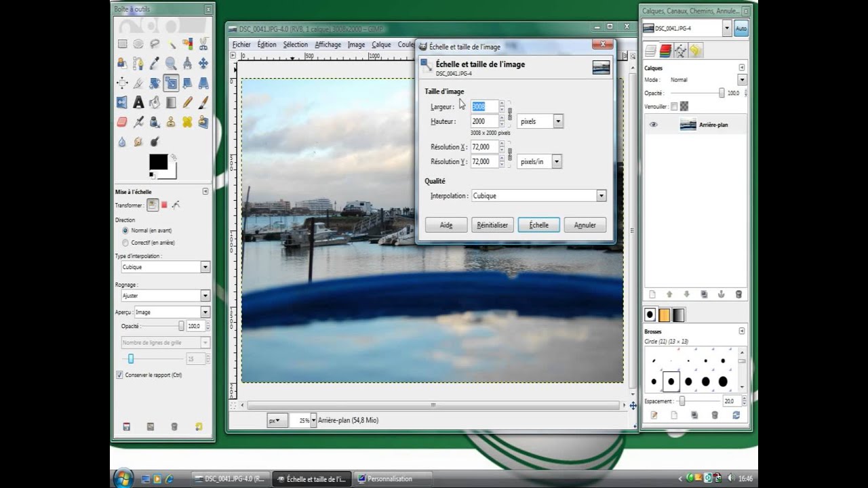Select the Fuzzy Select magic wand tool
The image size is (868, 488).
coord(171,44)
